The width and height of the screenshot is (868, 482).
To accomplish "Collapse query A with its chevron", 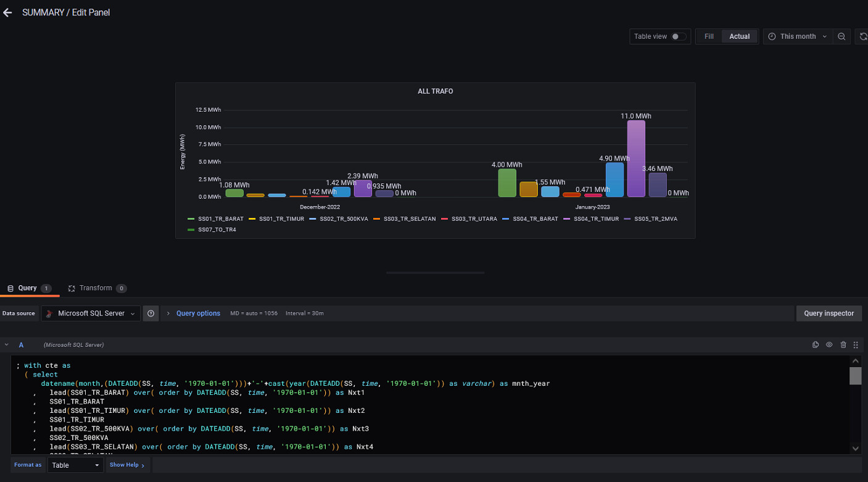I will click(6, 345).
